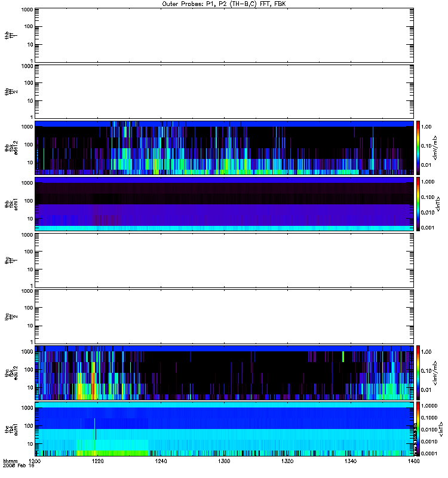Click the plot title 'Outer Probes: P1, P2 (TH-B,C) FFT, FBK'
Image resolution: width=448 pixels, height=478 pixels.
tap(224, 4)
